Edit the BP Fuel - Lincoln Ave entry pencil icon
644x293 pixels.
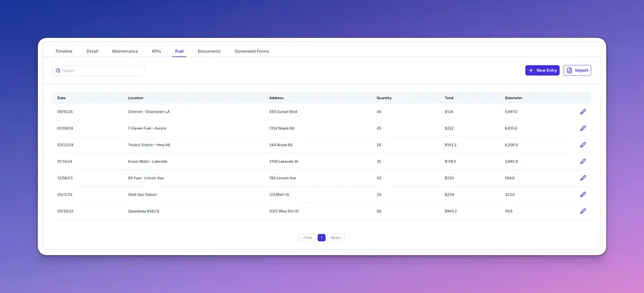[582, 178]
